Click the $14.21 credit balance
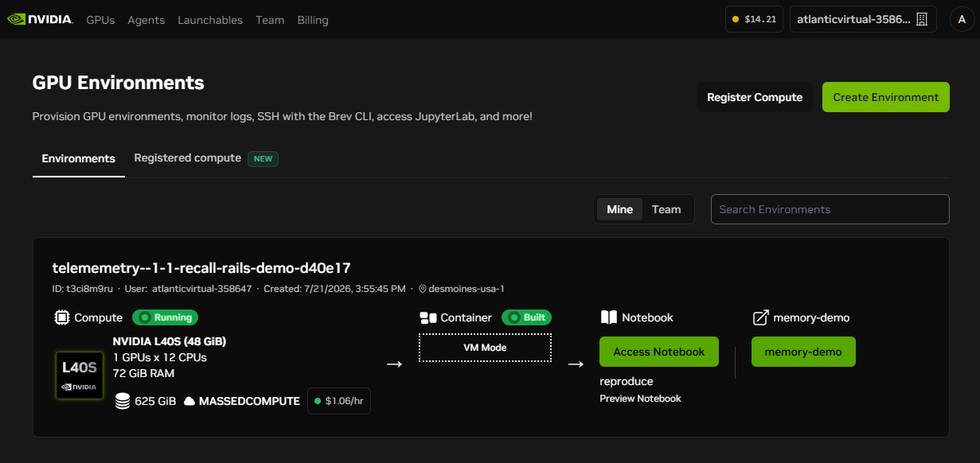Viewport: 980px width, 463px height. click(x=754, y=19)
